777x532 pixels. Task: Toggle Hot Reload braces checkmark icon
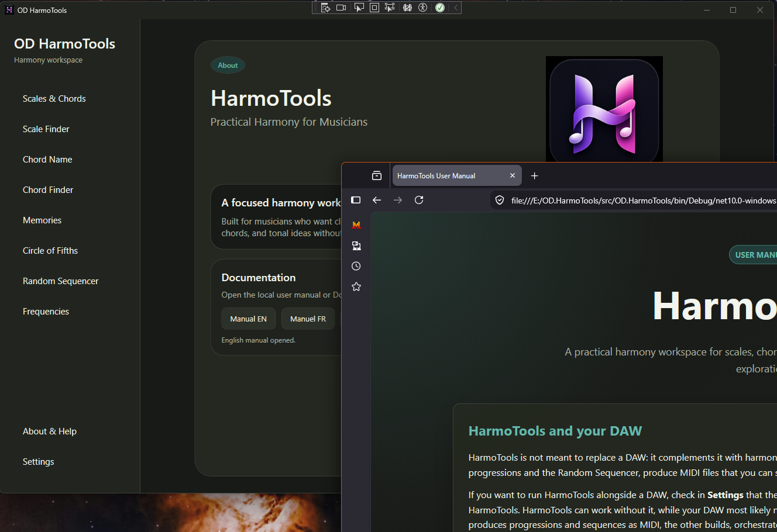point(407,8)
